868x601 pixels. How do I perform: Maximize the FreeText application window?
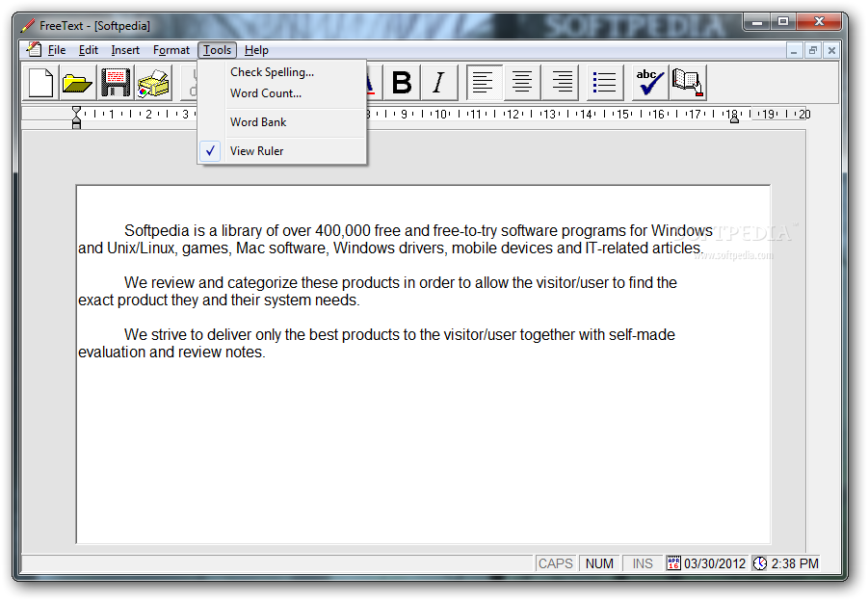783,22
